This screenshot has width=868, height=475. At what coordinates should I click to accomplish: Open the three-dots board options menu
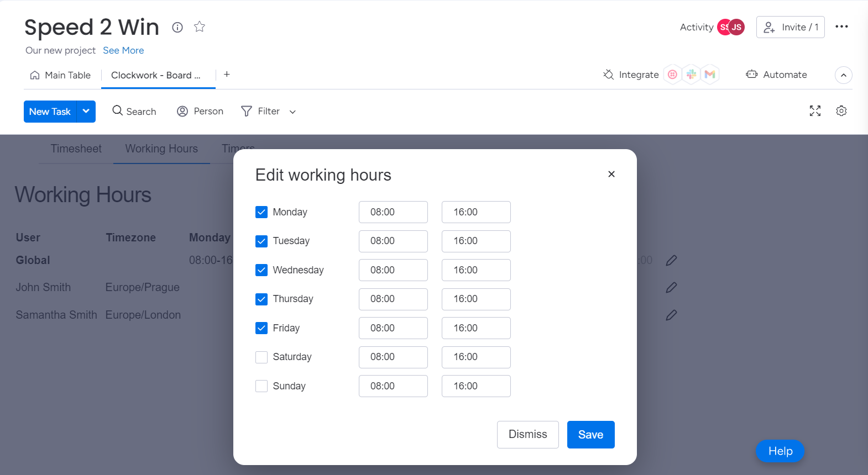(841, 27)
